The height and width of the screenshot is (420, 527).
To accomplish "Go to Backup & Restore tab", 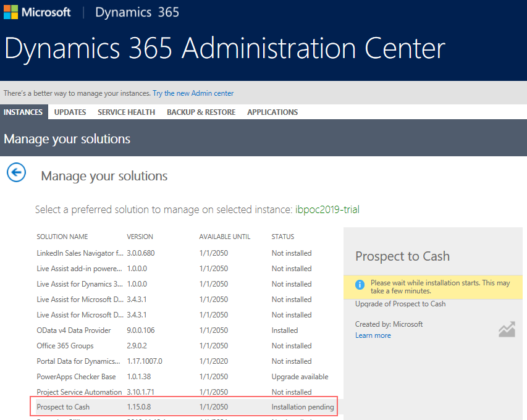I will (x=201, y=112).
